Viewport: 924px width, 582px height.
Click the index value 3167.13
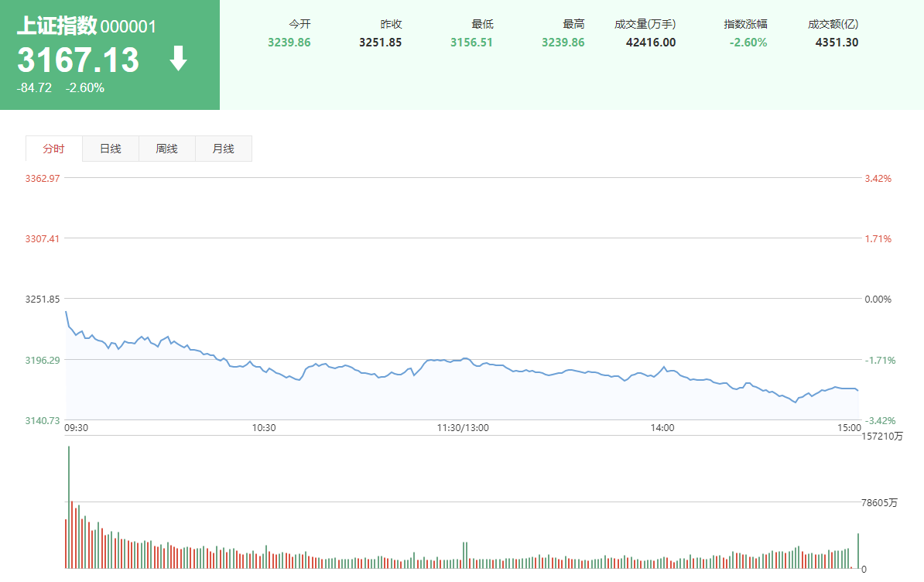(x=78, y=60)
